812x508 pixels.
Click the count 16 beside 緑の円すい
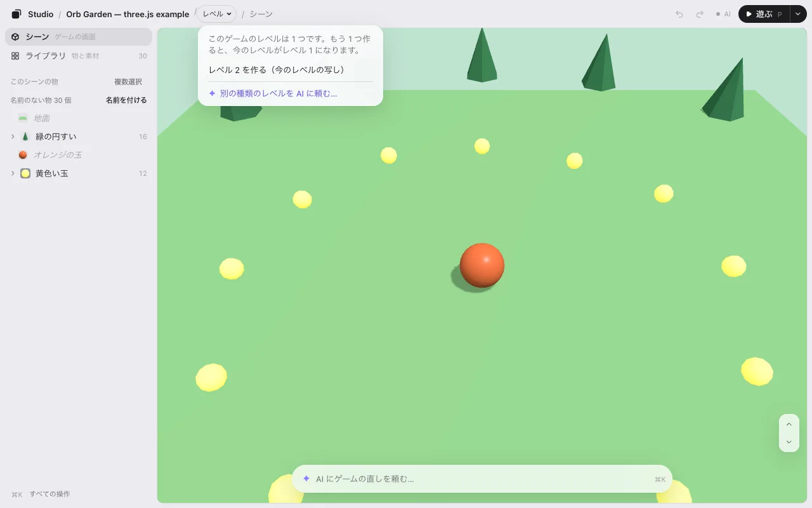pos(143,137)
